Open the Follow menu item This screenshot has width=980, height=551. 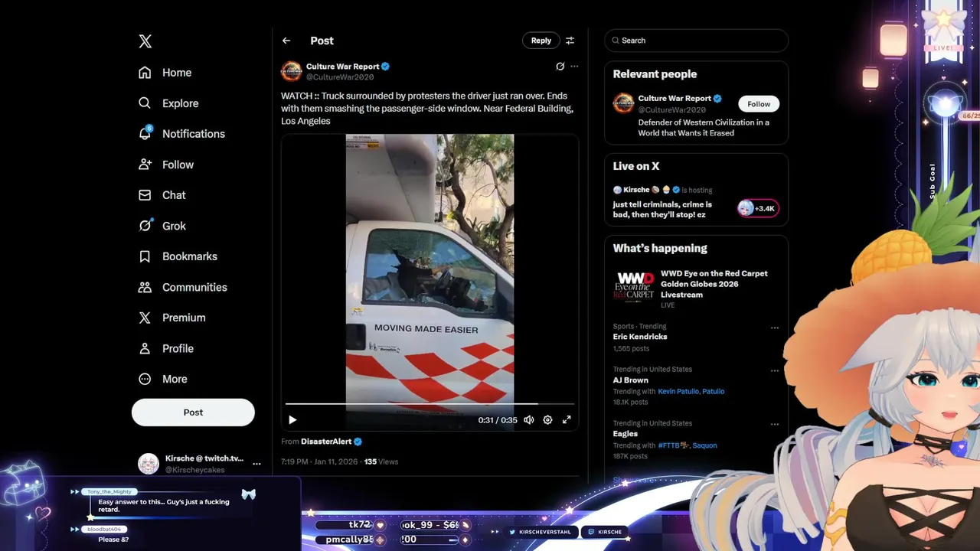(x=166, y=165)
